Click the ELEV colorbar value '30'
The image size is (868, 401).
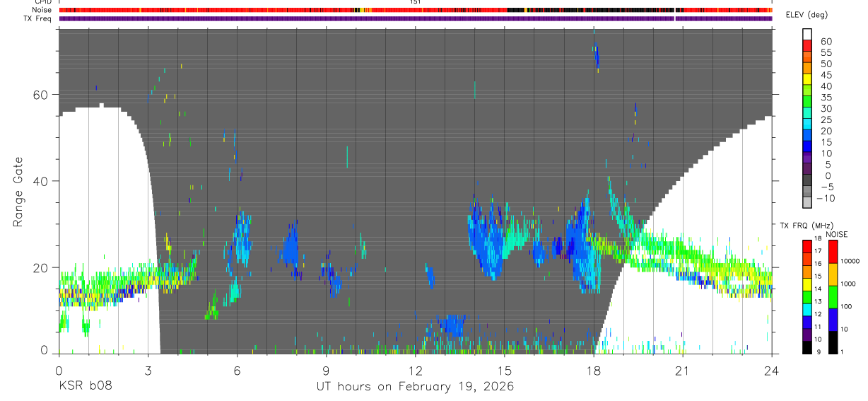tap(826, 109)
